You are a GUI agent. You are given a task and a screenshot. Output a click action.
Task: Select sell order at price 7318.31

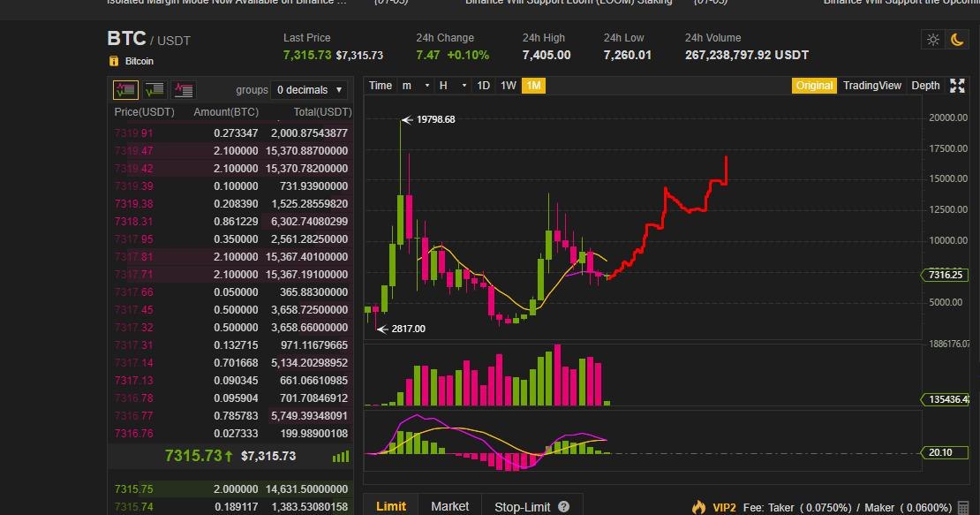point(230,221)
